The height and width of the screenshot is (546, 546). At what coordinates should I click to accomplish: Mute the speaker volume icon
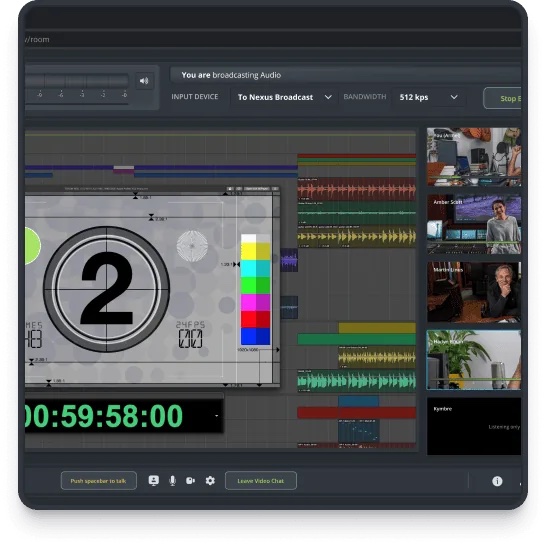[144, 81]
